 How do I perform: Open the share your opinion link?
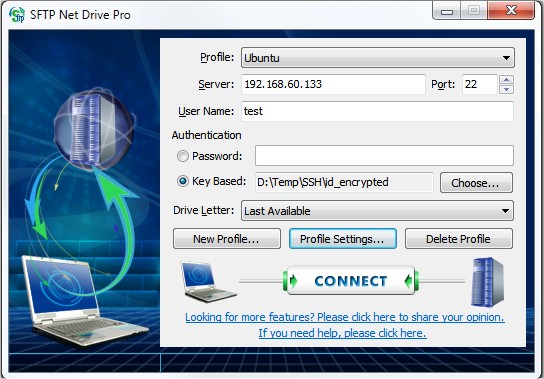(345, 317)
